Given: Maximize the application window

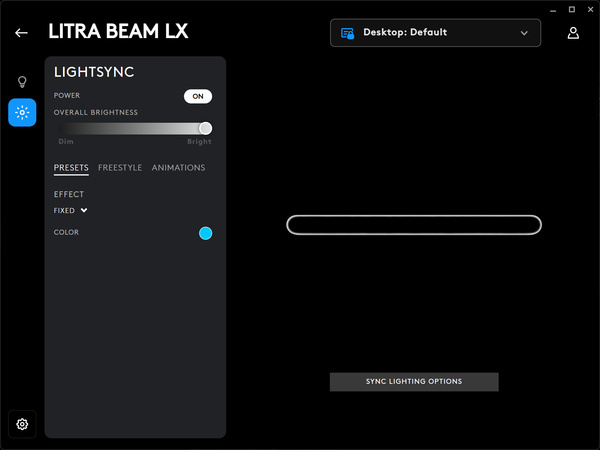Looking at the screenshot, I should tap(572, 10).
